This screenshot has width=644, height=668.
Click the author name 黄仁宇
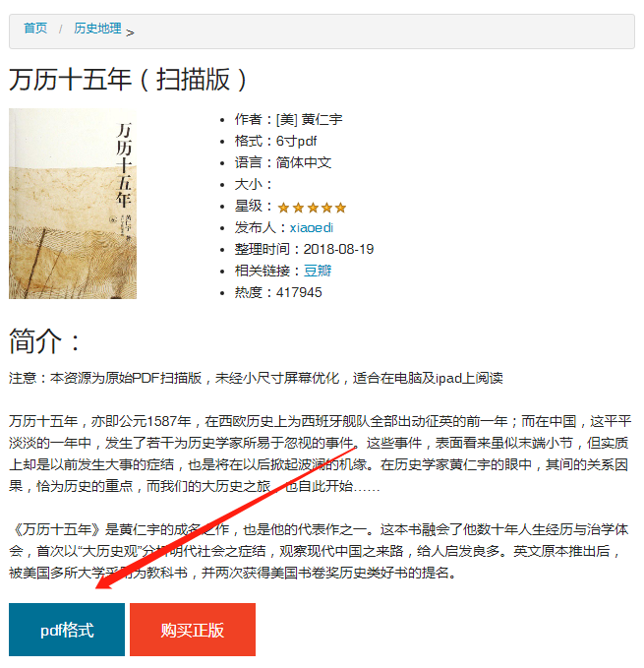click(x=322, y=119)
